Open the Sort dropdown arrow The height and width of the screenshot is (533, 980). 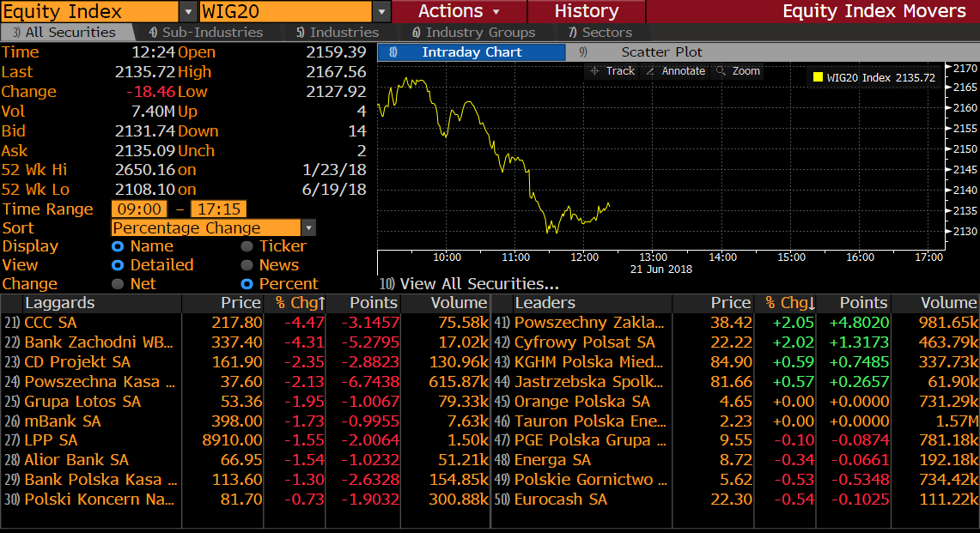[x=308, y=228]
